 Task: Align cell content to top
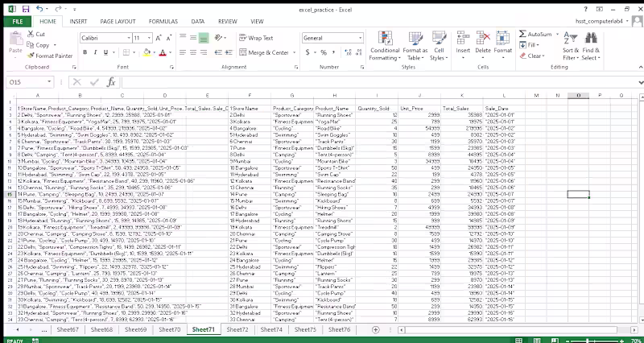[x=183, y=38]
